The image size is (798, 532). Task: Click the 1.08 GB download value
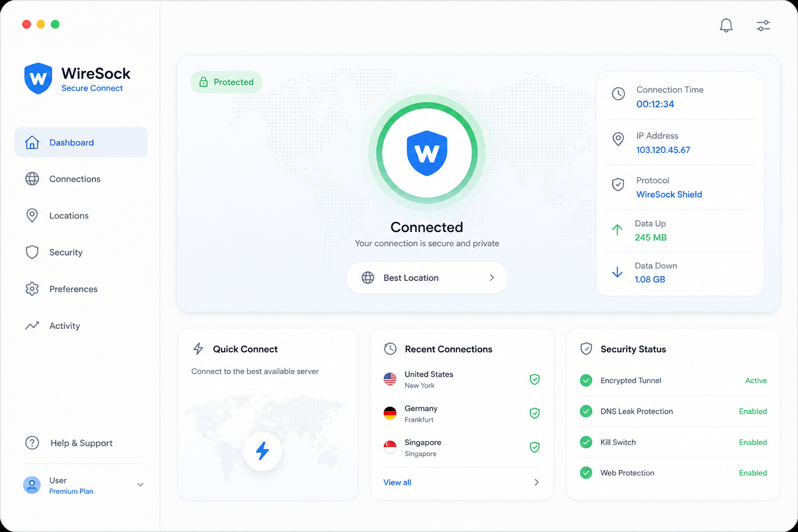click(x=649, y=280)
